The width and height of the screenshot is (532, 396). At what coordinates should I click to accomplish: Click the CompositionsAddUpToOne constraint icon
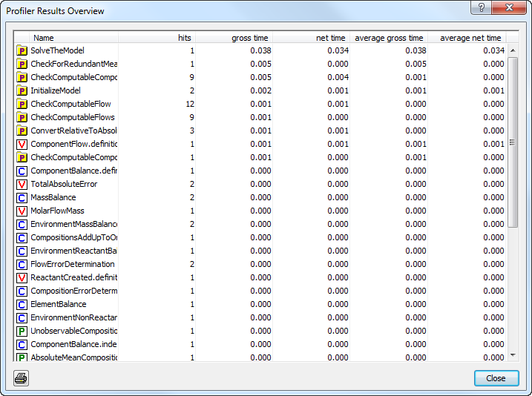coord(22,237)
